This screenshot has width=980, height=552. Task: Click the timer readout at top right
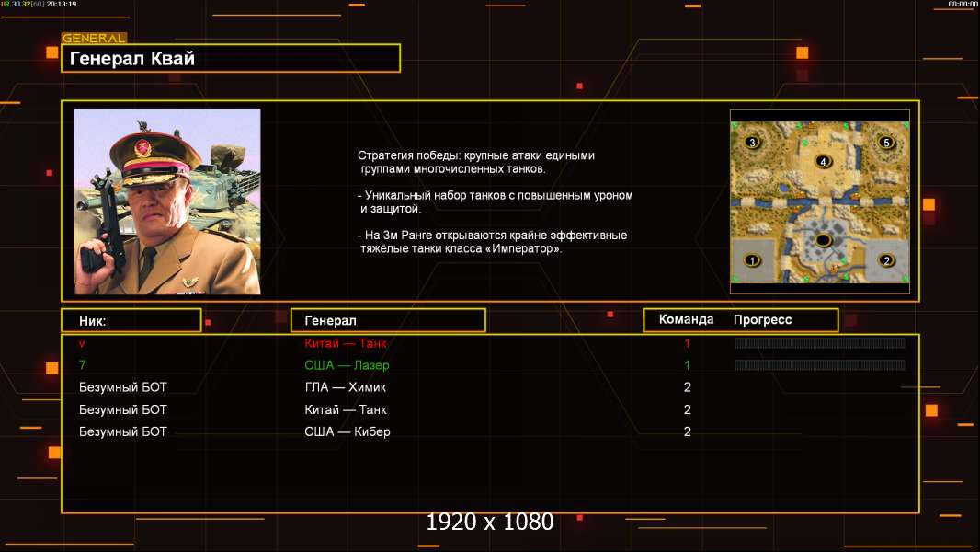click(963, 4)
